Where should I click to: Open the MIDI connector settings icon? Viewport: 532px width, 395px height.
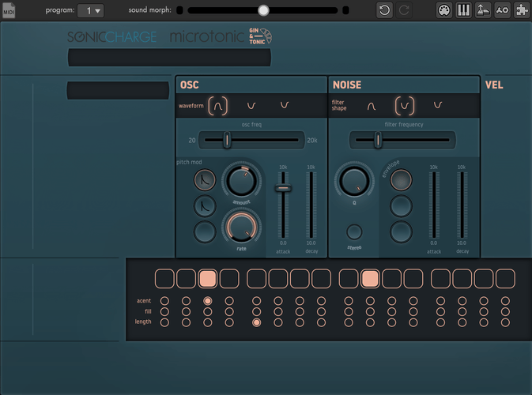443,10
